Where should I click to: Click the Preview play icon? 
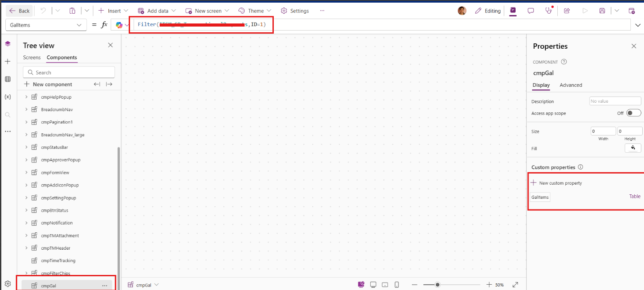click(x=585, y=11)
